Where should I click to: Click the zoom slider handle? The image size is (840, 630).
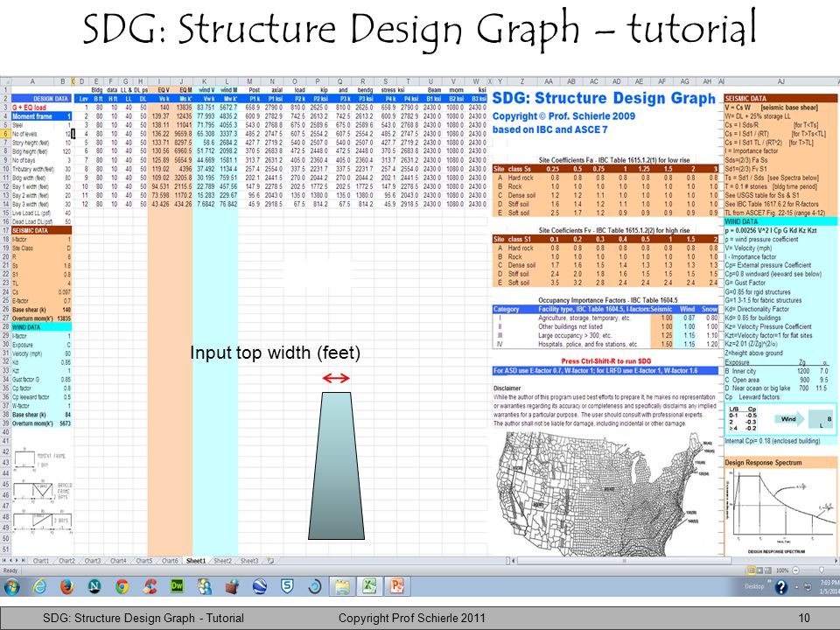coord(822,570)
